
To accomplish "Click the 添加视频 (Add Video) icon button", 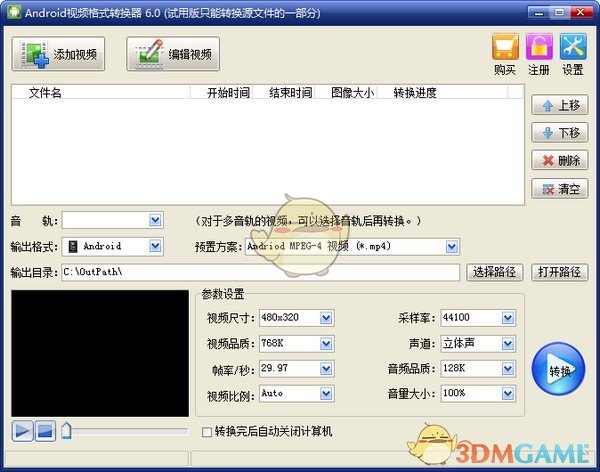I will click(62, 54).
